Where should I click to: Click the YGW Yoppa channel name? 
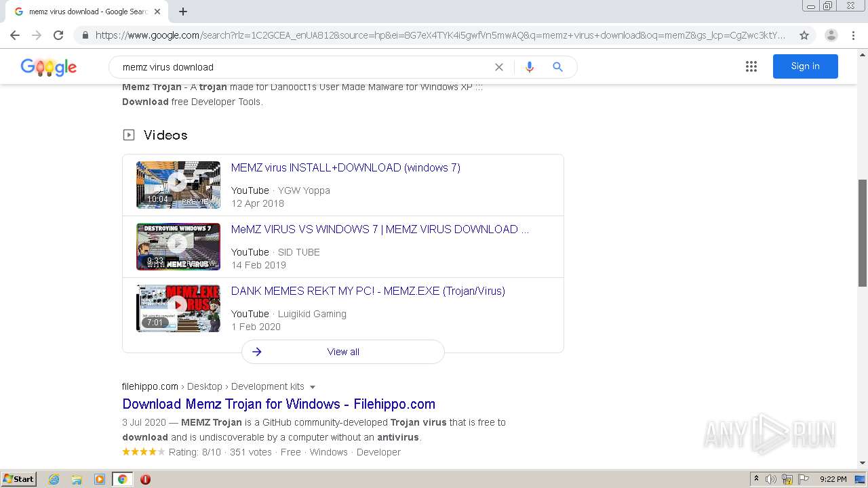(x=304, y=190)
